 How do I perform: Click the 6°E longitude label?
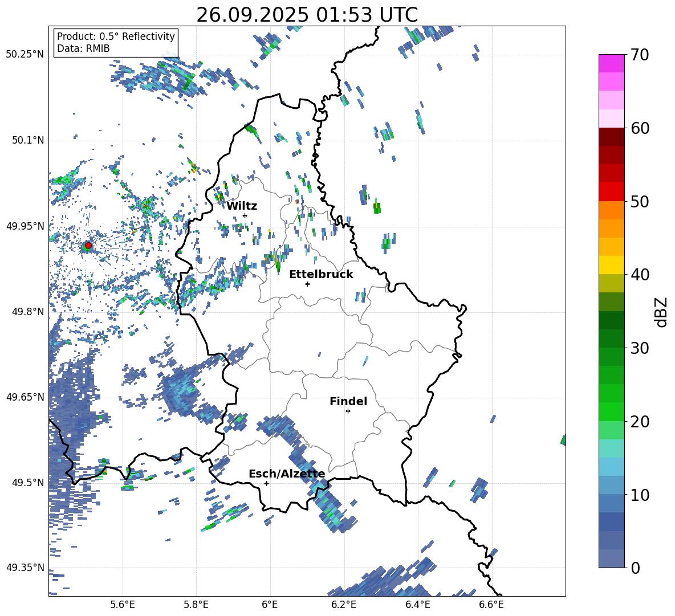pyautogui.click(x=270, y=605)
